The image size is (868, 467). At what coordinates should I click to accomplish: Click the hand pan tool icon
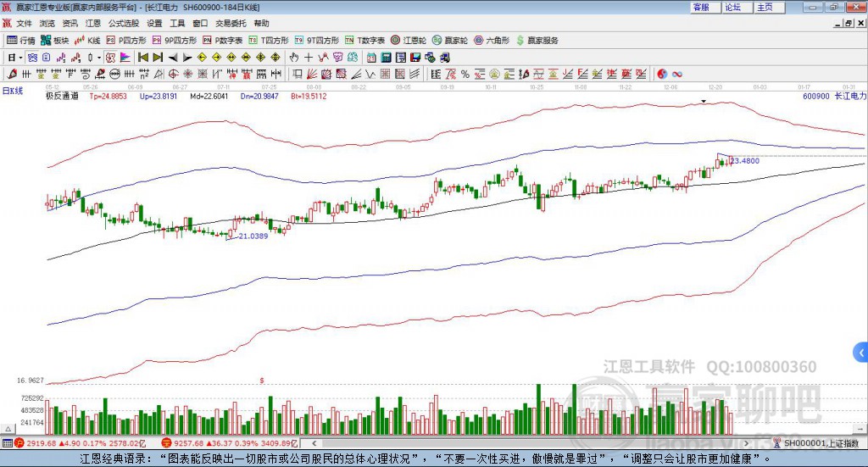tap(294, 58)
